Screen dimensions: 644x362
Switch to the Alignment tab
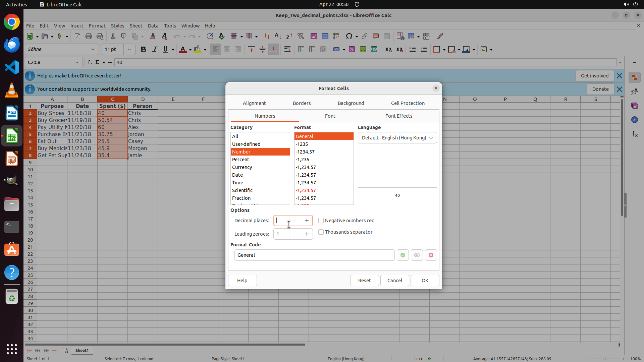(254, 103)
